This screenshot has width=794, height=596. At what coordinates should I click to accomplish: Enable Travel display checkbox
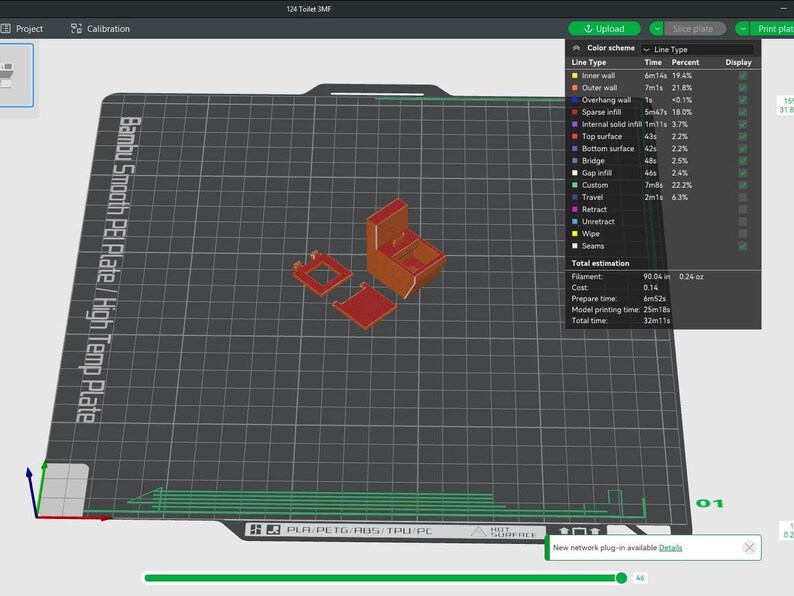(x=742, y=197)
